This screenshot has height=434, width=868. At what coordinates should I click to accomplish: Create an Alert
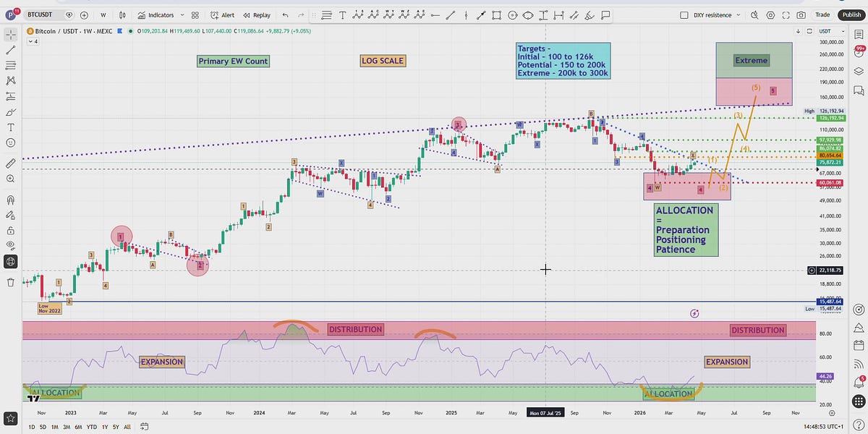(x=223, y=14)
